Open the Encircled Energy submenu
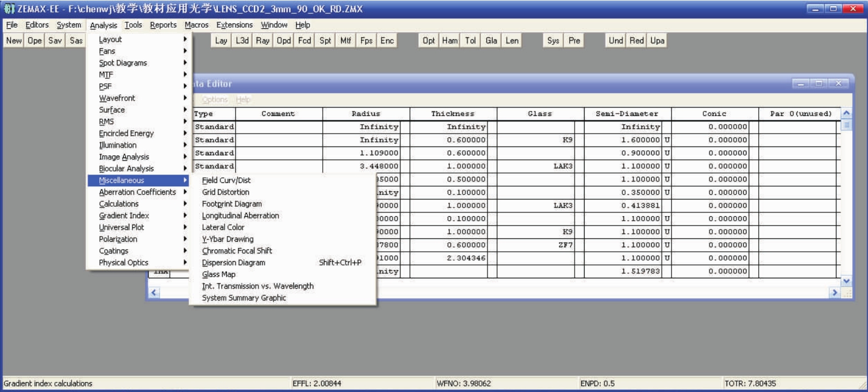Screen dimensions: 868x392 (139, 133)
